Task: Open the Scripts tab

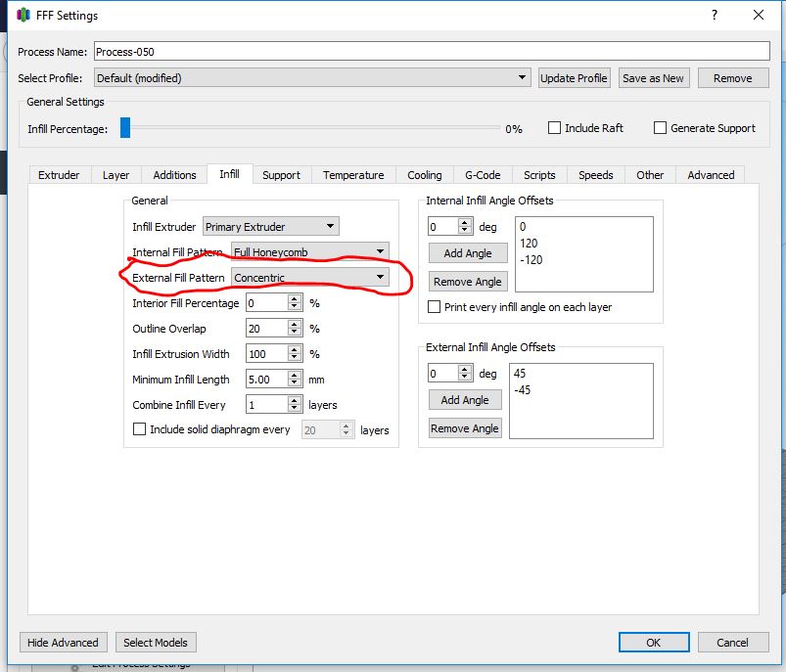Action: point(539,175)
